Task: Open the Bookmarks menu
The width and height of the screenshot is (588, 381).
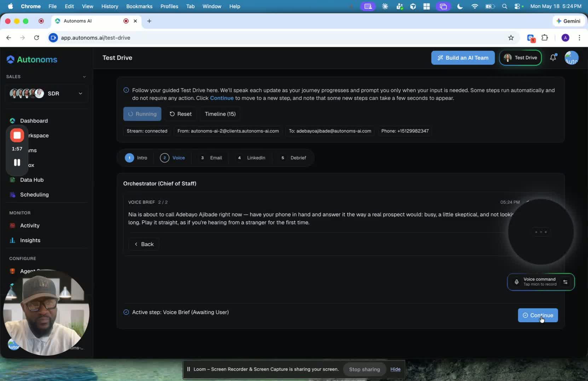Action: [139, 6]
